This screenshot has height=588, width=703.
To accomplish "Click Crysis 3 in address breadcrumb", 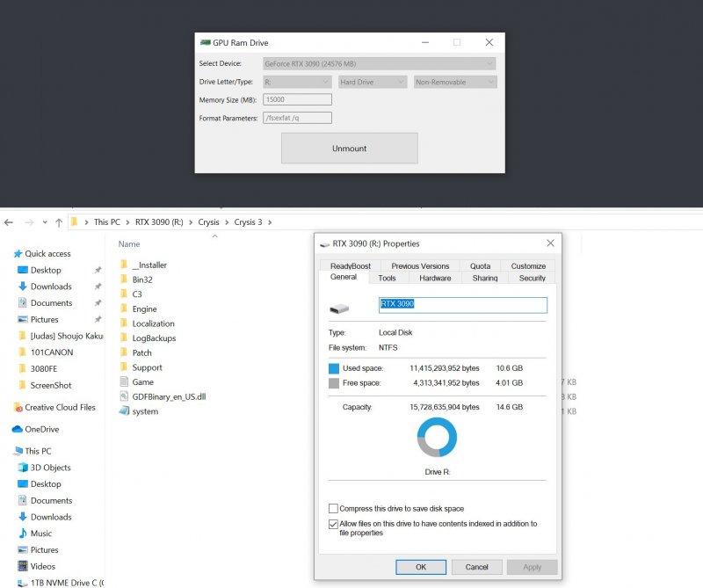I will (x=248, y=222).
